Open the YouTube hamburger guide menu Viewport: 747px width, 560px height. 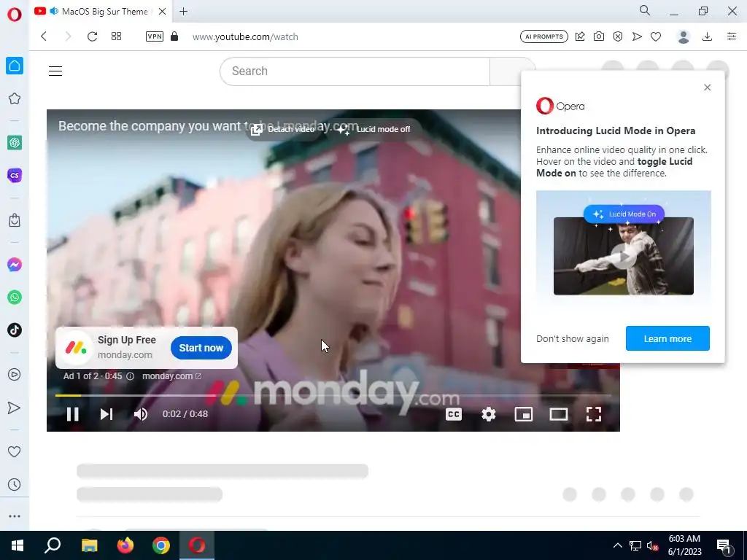point(55,71)
